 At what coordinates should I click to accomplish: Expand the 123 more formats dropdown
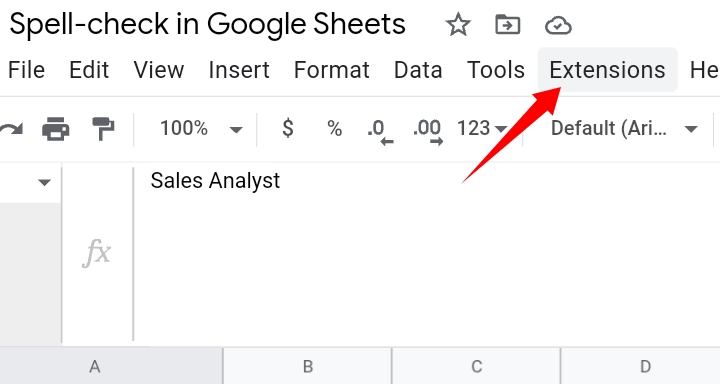pos(482,129)
